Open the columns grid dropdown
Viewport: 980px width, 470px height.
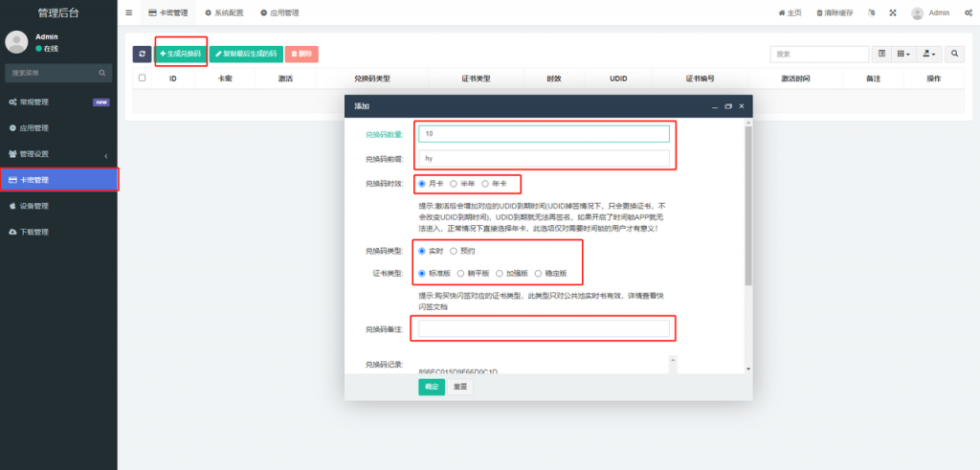click(x=903, y=54)
